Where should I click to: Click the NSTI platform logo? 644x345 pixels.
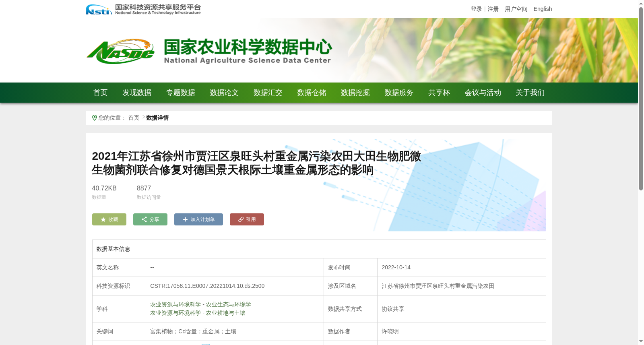pyautogui.click(x=143, y=9)
